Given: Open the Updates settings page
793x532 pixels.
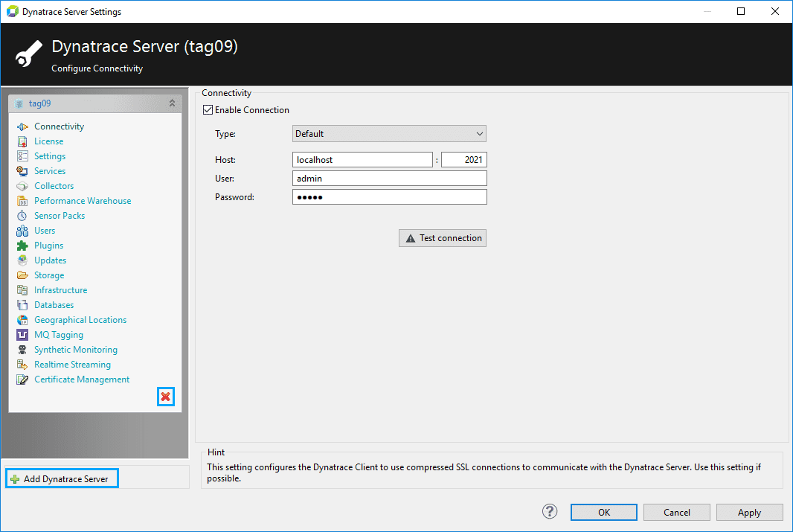Looking at the screenshot, I should tap(51, 260).
